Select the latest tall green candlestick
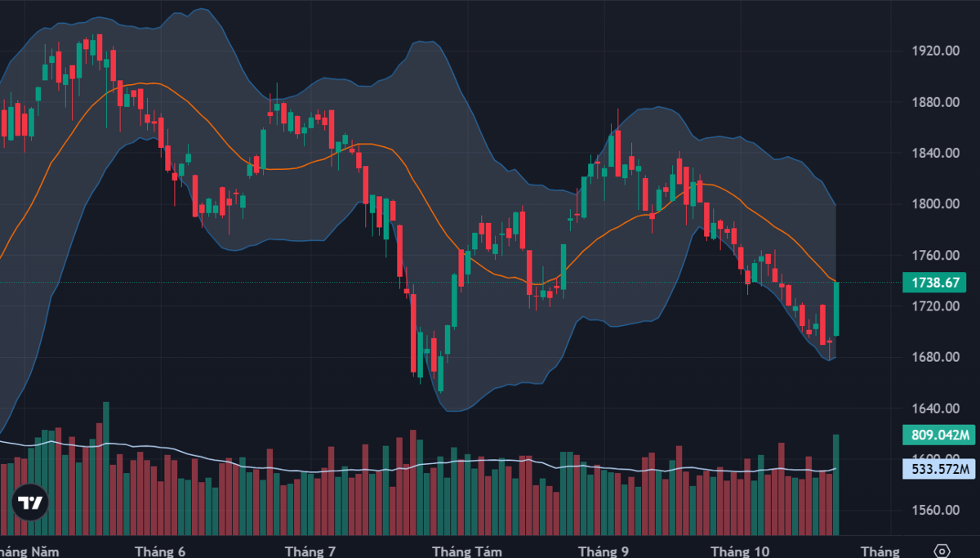 [x=836, y=309]
